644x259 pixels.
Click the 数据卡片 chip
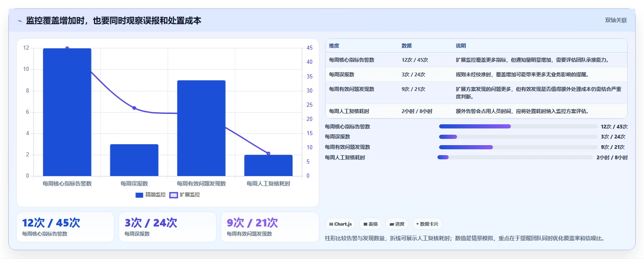(427, 224)
